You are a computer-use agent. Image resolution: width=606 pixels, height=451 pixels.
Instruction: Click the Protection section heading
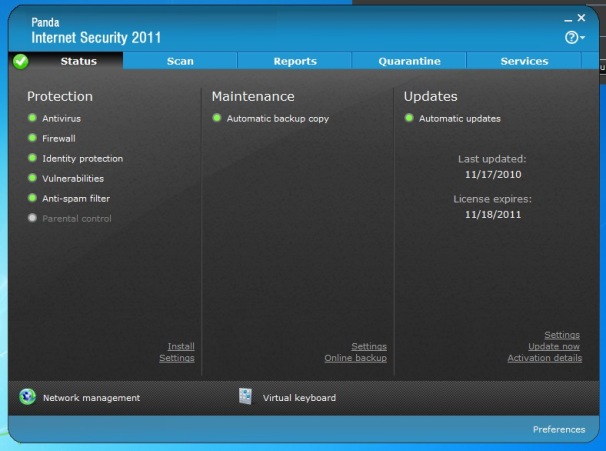tap(60, 96)
